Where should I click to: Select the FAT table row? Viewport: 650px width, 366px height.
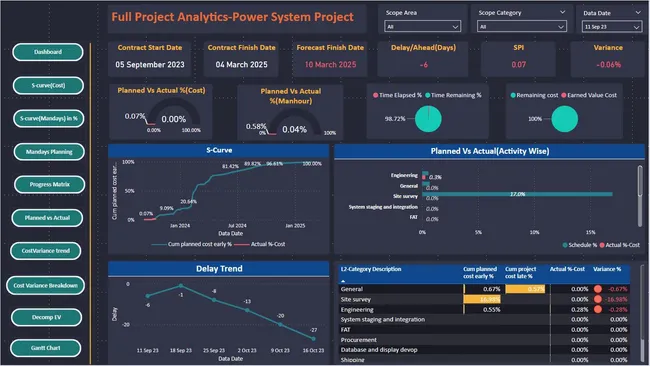point(484,330)
